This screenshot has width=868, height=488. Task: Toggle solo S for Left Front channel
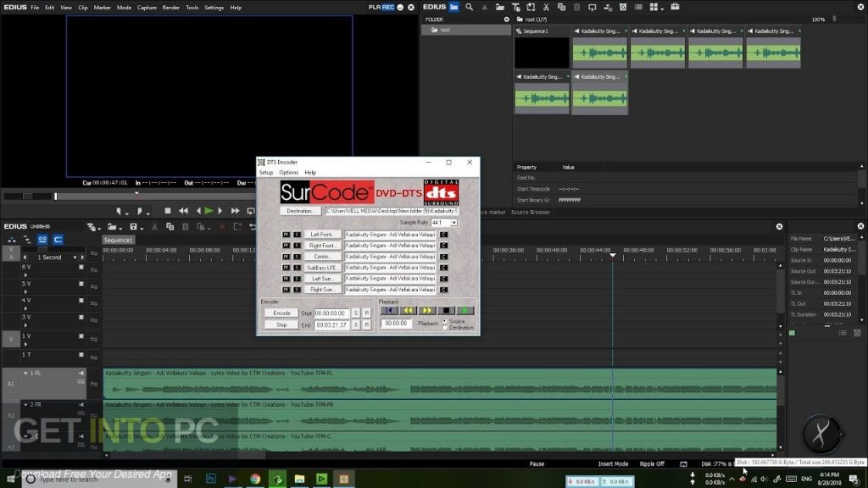[x=297, y=235]
